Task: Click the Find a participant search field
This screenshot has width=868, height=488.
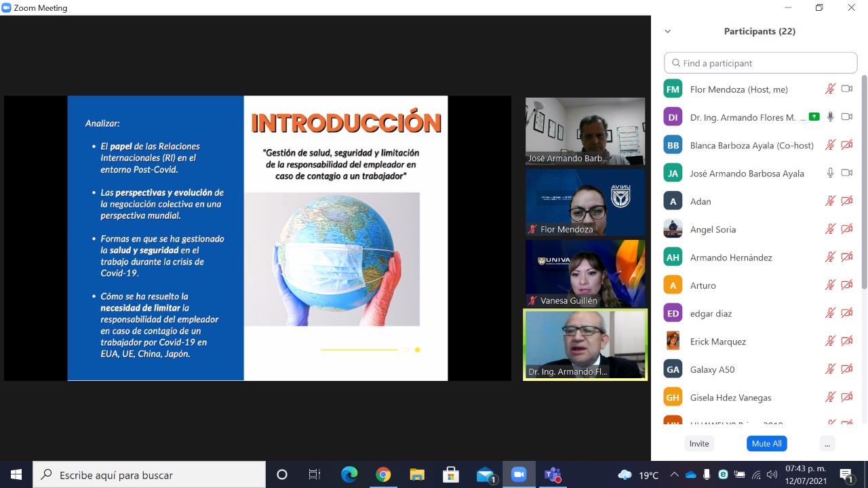Action: (x=760, y=63)
